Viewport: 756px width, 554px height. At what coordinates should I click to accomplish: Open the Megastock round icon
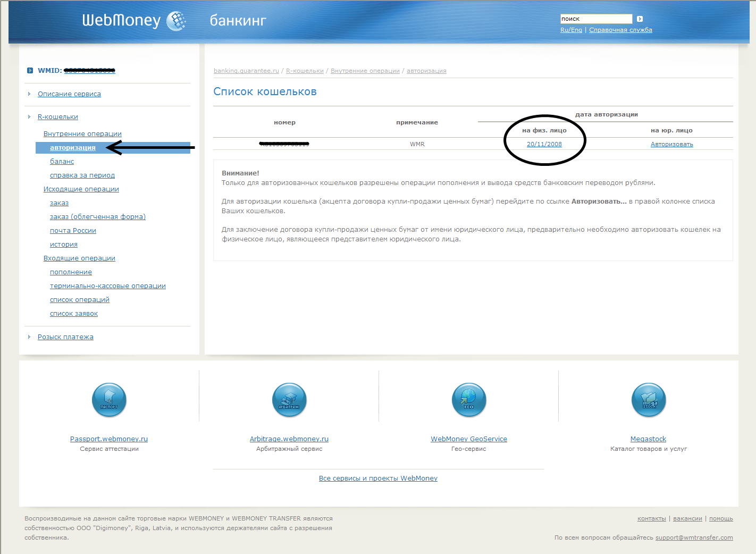coord(649,400)
